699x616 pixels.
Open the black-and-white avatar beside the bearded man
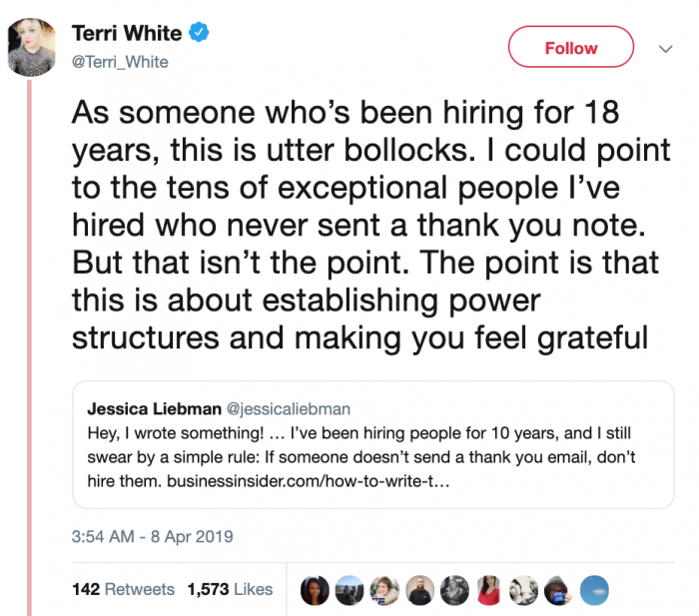pos(455,589)
